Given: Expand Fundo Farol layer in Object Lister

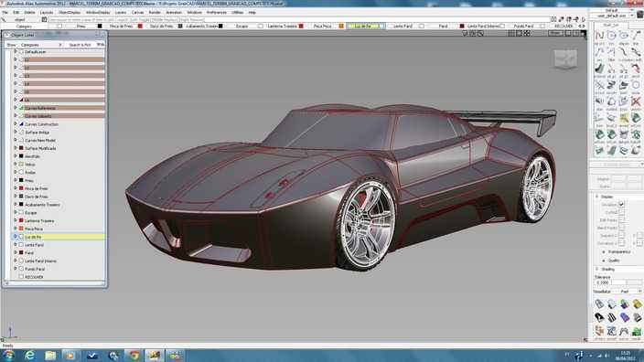Looking at the screenshot, I should pyautogui.click(x=16, y=269).
